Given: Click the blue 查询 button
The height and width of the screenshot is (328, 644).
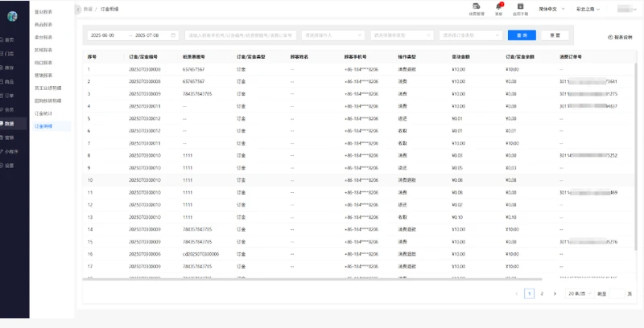Looking at the screenshot, I should 522,35.
